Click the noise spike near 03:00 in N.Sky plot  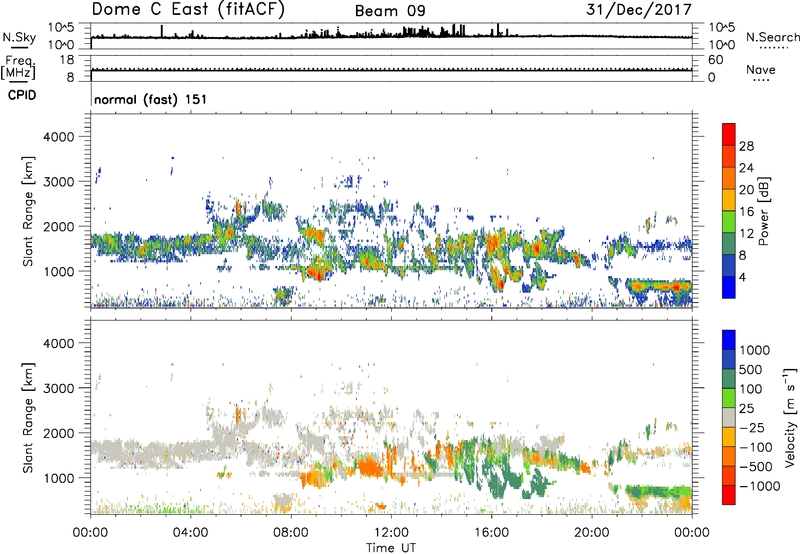[x=162, y=31]
